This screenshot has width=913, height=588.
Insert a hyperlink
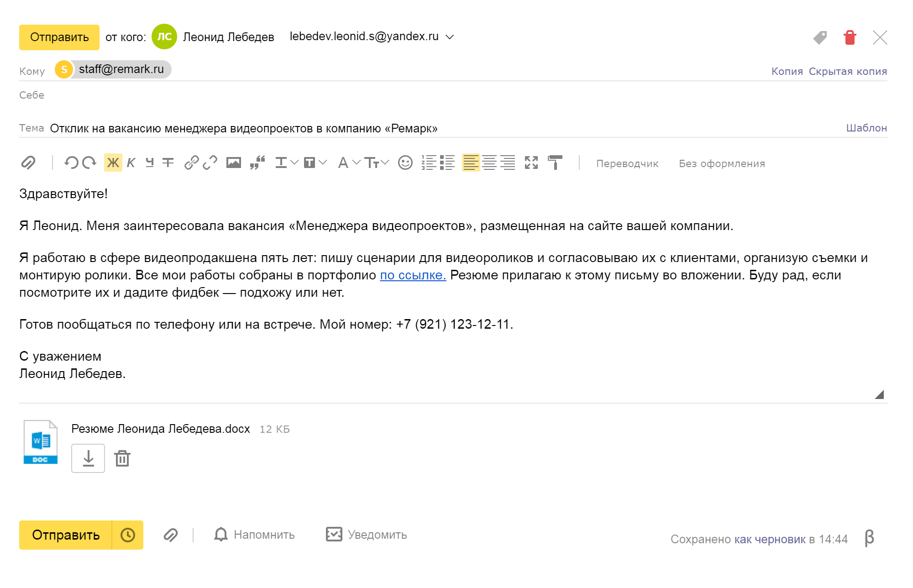point(191,163)
